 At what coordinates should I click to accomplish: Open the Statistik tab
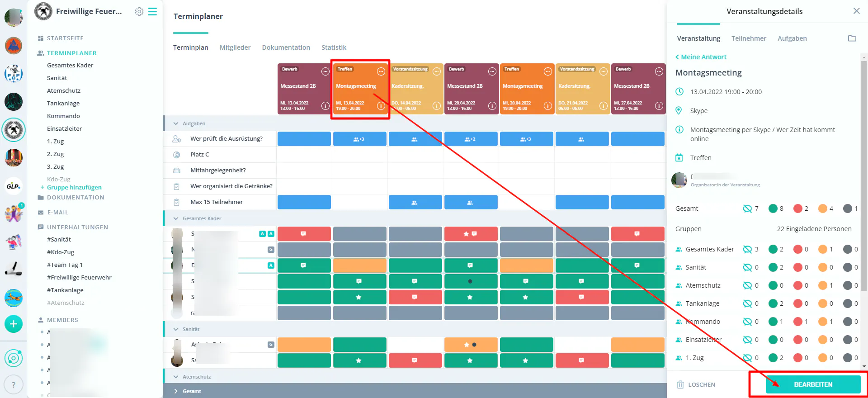pos(334,47)
